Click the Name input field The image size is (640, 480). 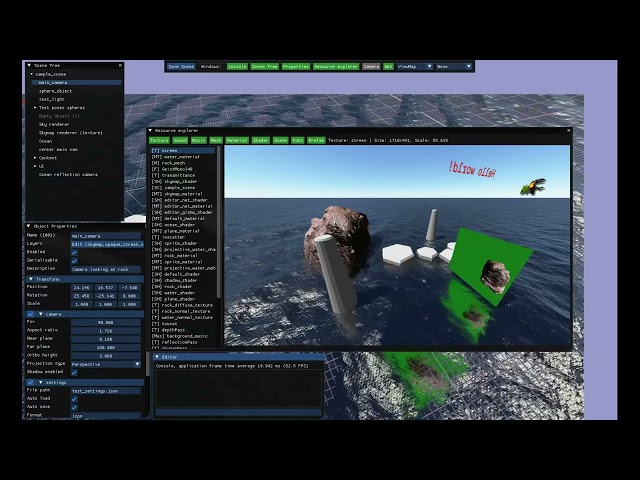tap(106, 236)
